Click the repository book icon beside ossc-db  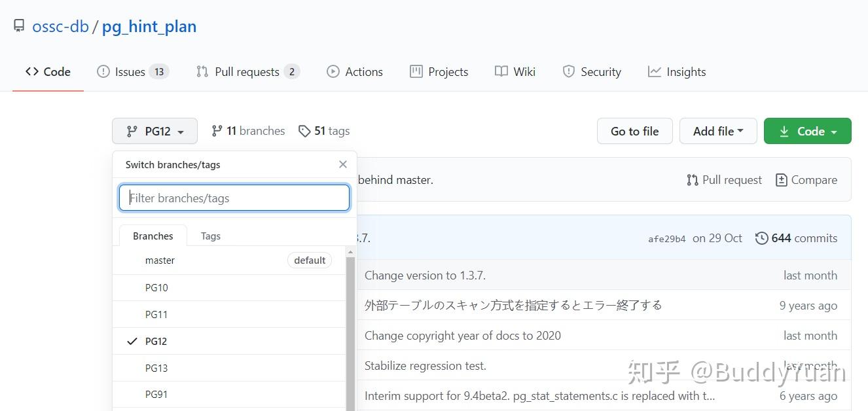(x=19, y=26)
